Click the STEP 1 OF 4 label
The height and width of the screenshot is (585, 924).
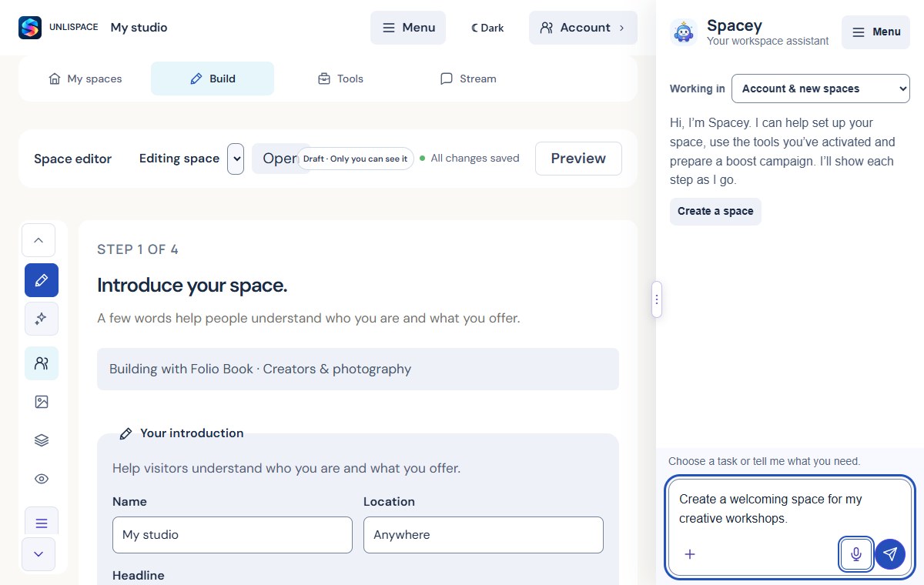click(x=138, y=249)
